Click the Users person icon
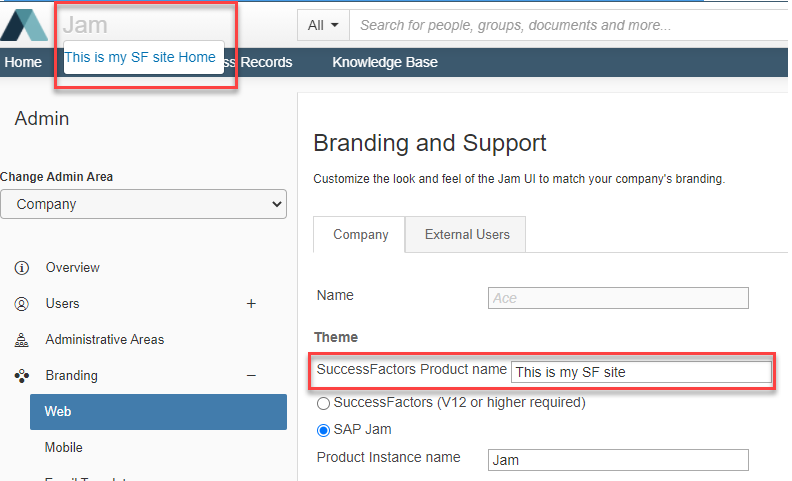Viewport: 792px width, 481px height. point(22,304)
